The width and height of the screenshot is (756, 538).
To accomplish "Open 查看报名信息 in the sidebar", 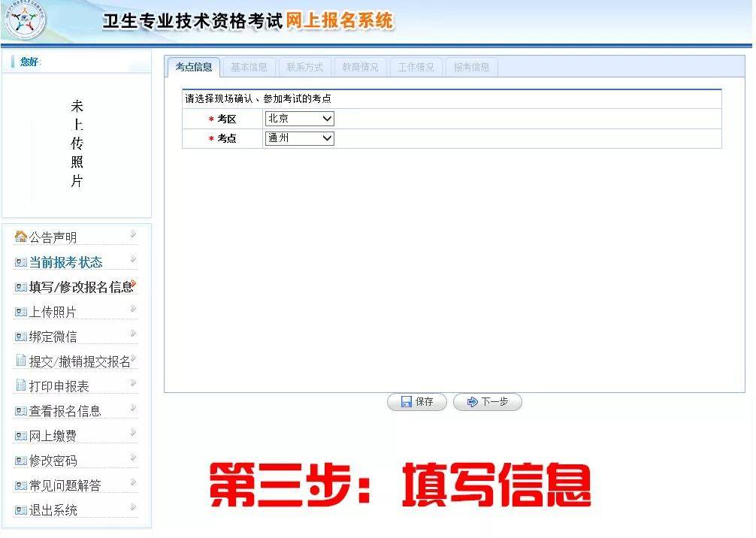I will tap(65, 411).
